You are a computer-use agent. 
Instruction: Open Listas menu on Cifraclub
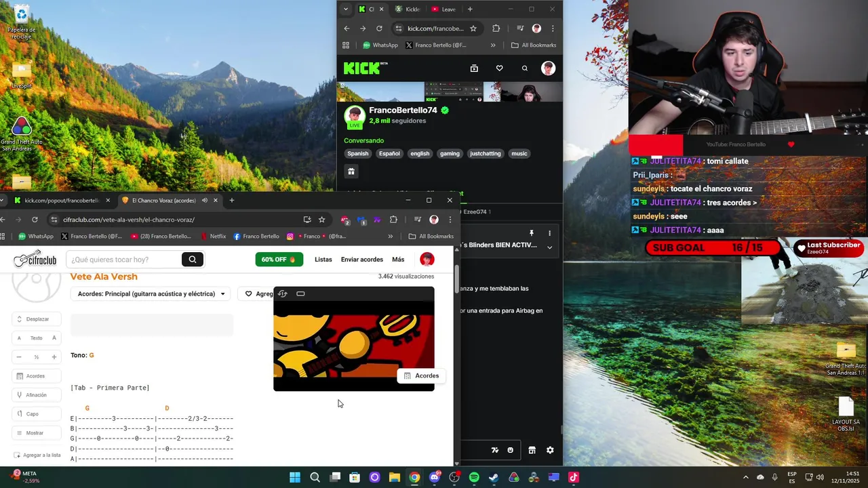coord(323,260)
